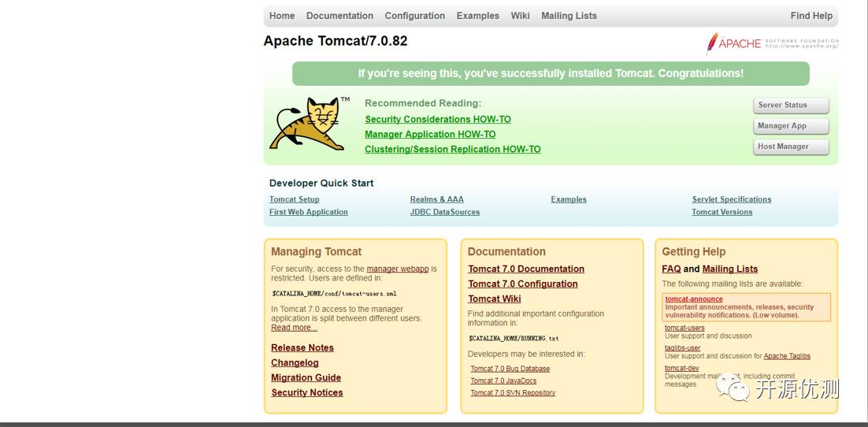868x427 pixels.
Task: Open the JDBC DataSources link
Action: point(445,212)
